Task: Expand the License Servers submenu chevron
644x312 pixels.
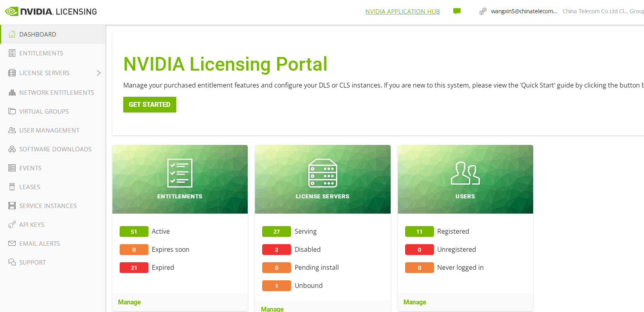Action: (98, 73)
